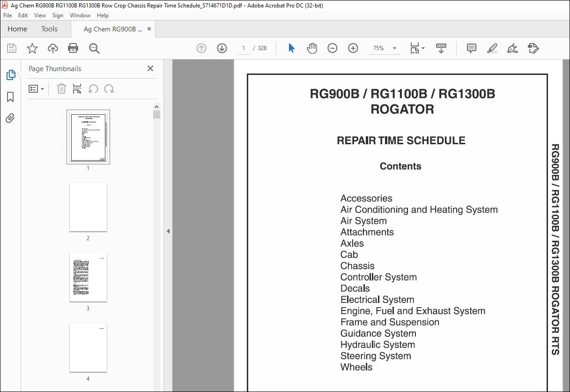
Task: Click the thumbnail panel scroll-up arrow
Action: click(156, 107)
